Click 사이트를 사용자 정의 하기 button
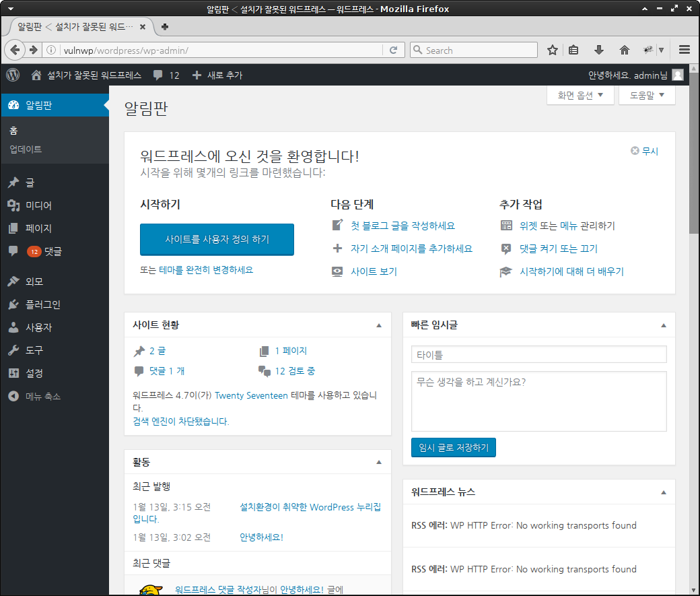Screen dimensions: 700x596 (x=217, y=240)
